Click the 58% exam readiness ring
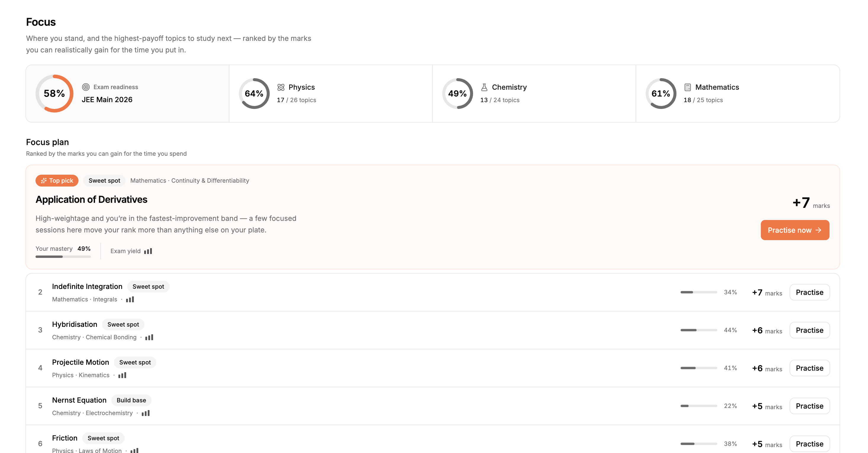 (54, 93)
